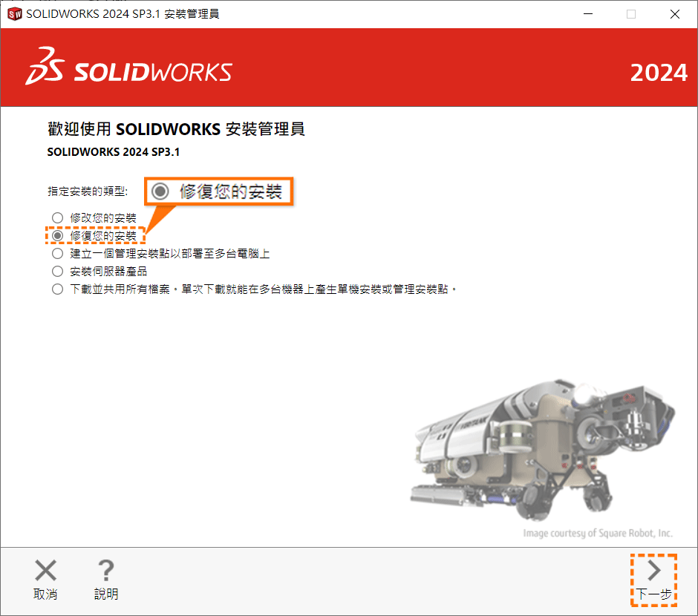698x616 pixels.
Task: Close the installation manager window
Action: [674, 14]
